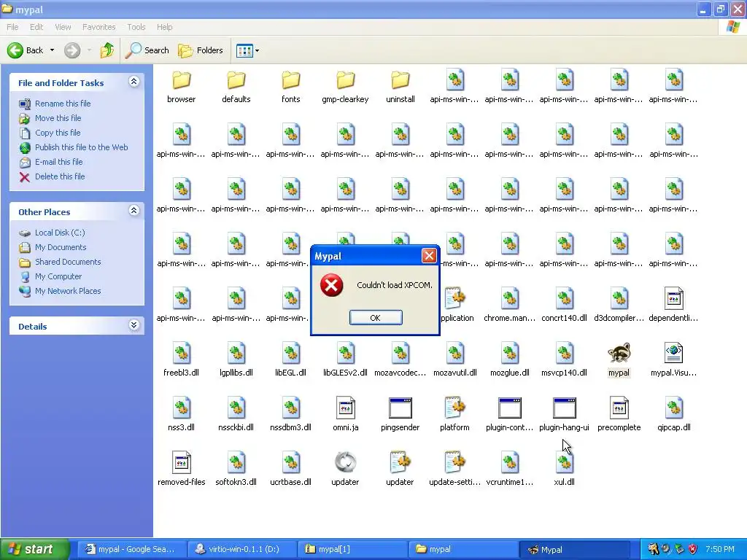Image resolution: width=747 pixels, height=560 pixels.
Task: Switch to mypal - Google Search taskbar window
Action: pyautogui.click(x=131, y=549)
